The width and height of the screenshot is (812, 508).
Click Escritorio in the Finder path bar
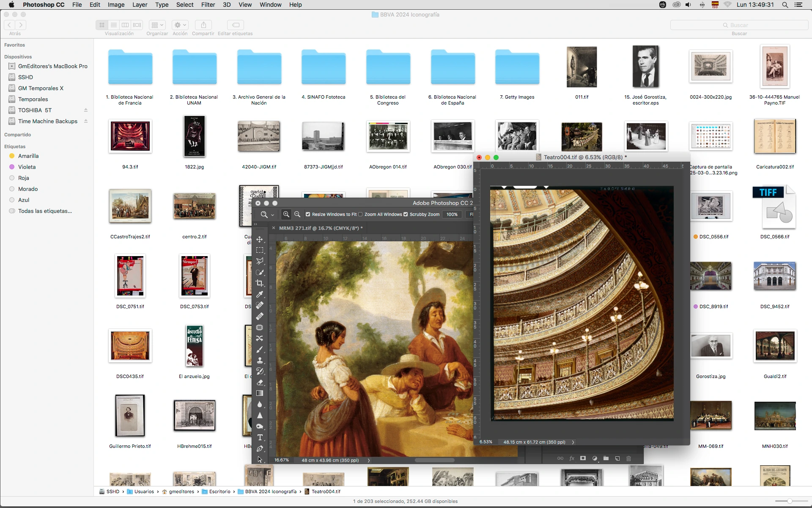tap(216, 491)
